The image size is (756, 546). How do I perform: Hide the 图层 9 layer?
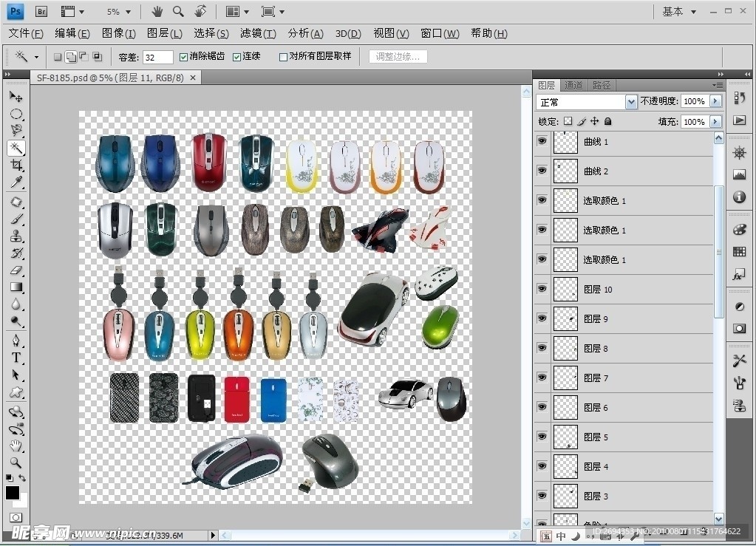click(x=542, y=318)
